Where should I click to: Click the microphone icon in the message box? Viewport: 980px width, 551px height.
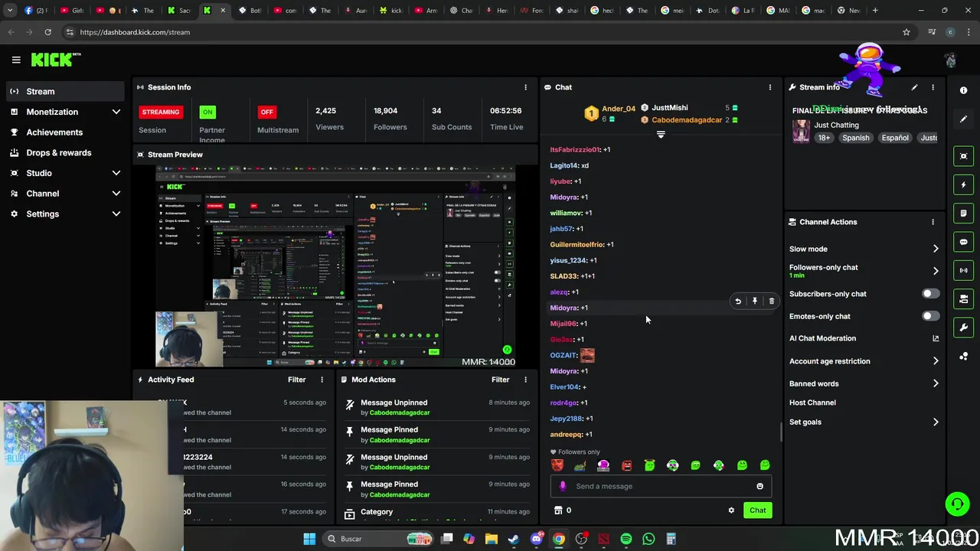pos(563,486)
